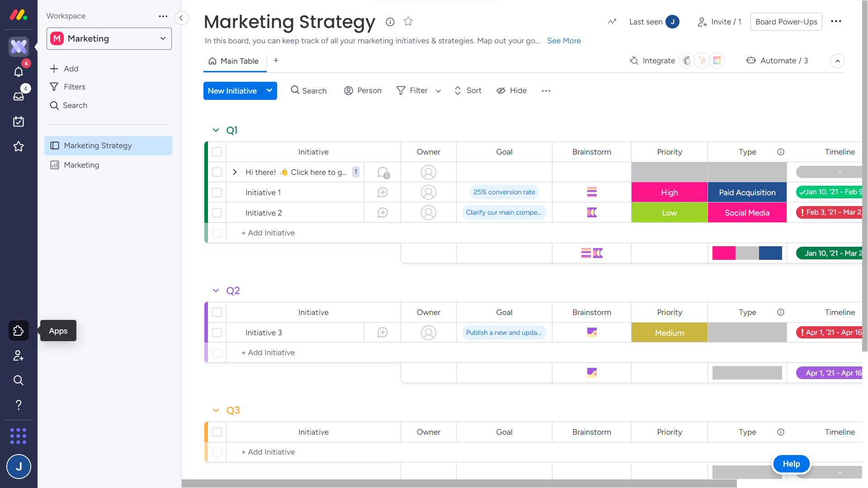Collapse the Q2 group chevron
Viewport: 868px width, 488px height.
tap(216, 291)
